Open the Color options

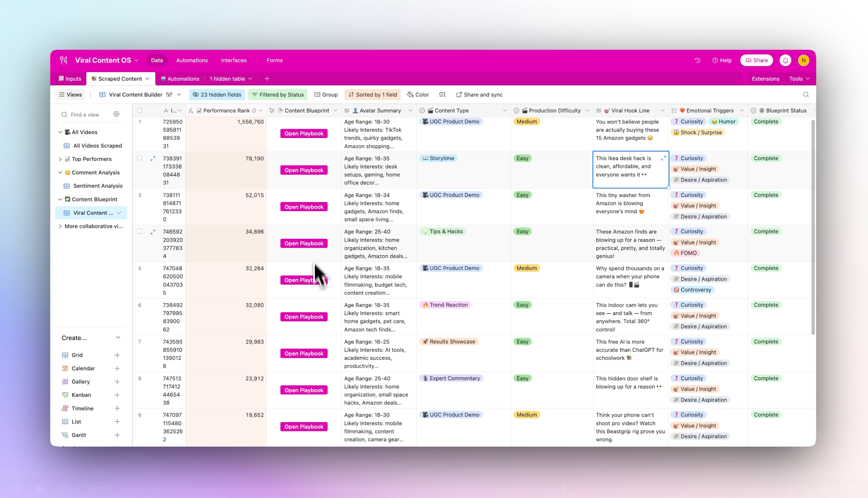(418, 95)
